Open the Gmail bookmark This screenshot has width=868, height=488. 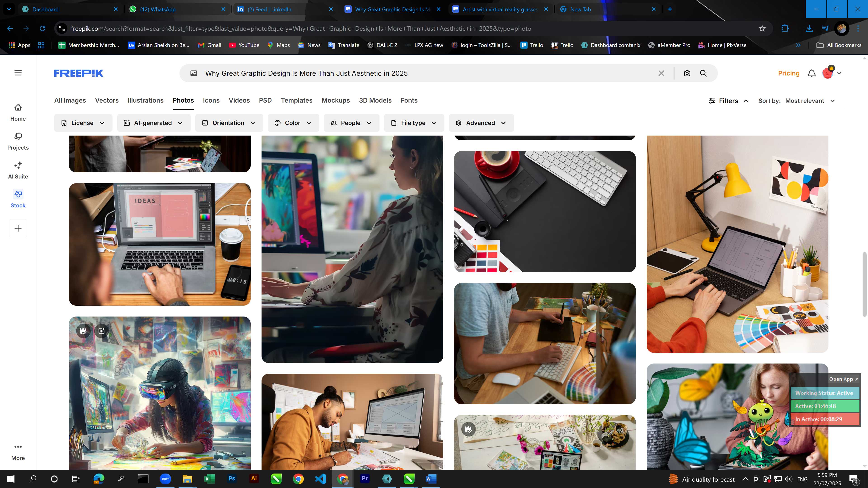point(209,45)
